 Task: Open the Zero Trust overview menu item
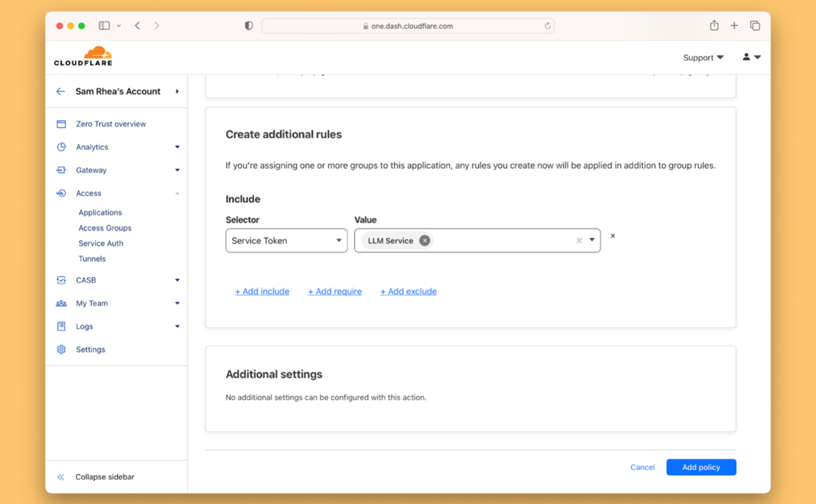pos(111,124)
